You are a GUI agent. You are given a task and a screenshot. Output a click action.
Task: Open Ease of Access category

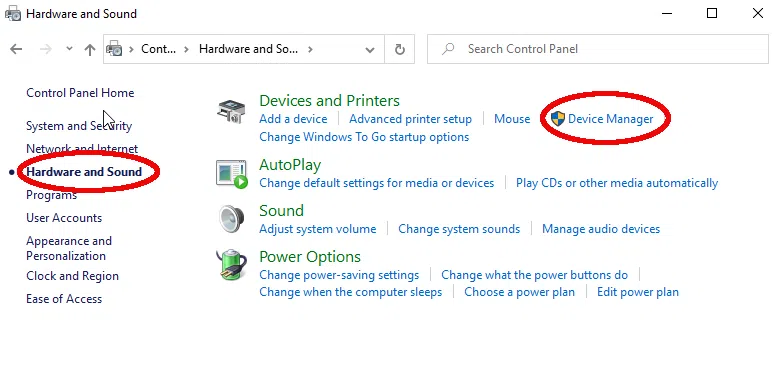[64, 298]
